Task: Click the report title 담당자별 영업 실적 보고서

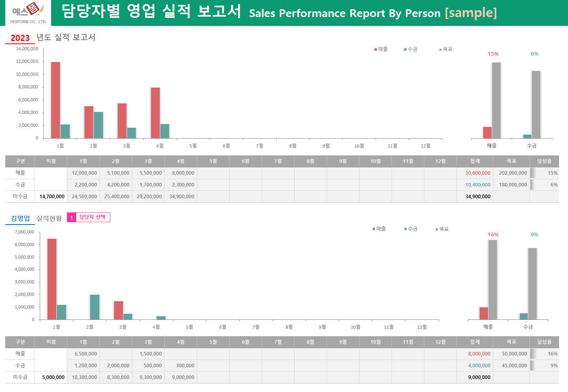Action: click(151, 11)
